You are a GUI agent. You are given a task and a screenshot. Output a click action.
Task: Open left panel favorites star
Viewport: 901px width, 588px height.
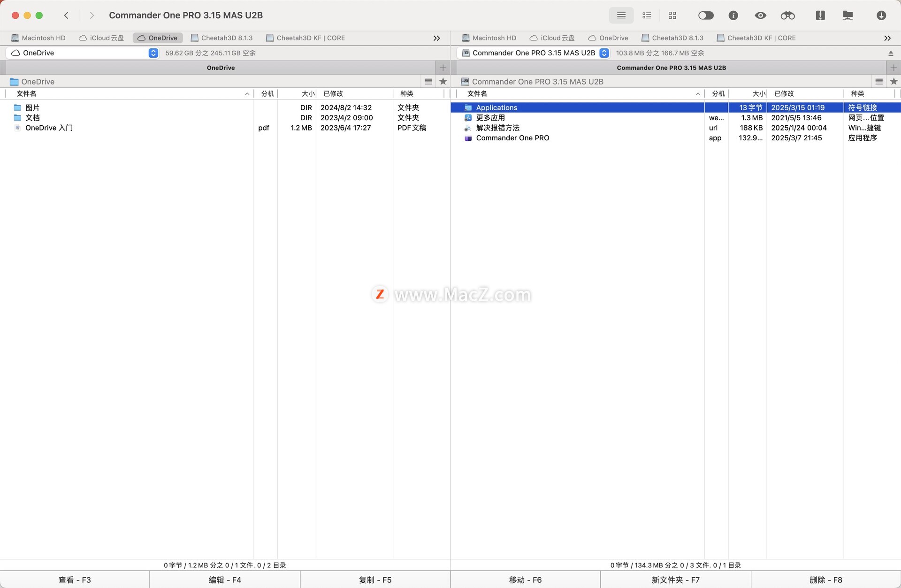443,81
